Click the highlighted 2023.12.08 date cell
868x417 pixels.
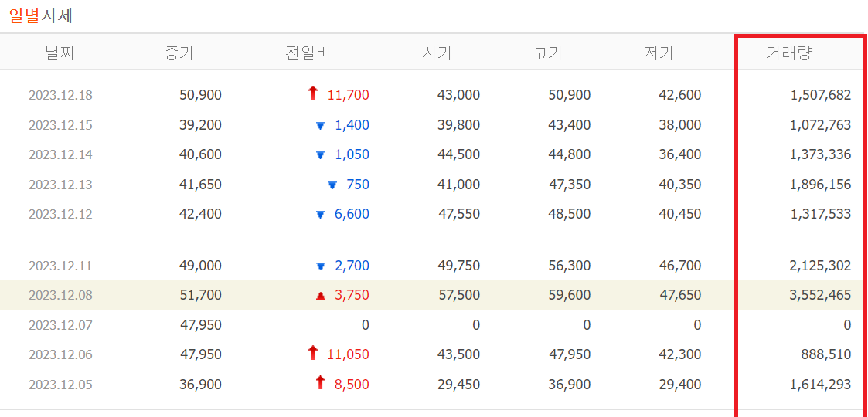60,295
